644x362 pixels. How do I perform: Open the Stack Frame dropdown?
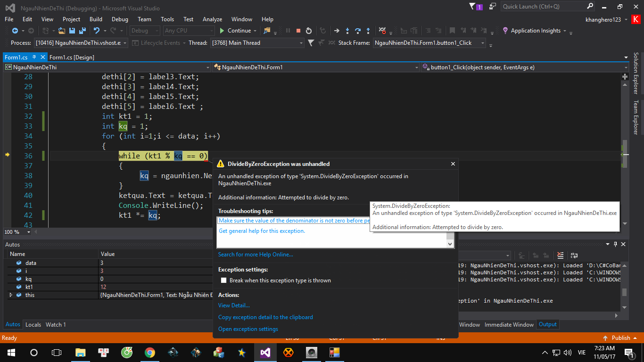[483, 43]
